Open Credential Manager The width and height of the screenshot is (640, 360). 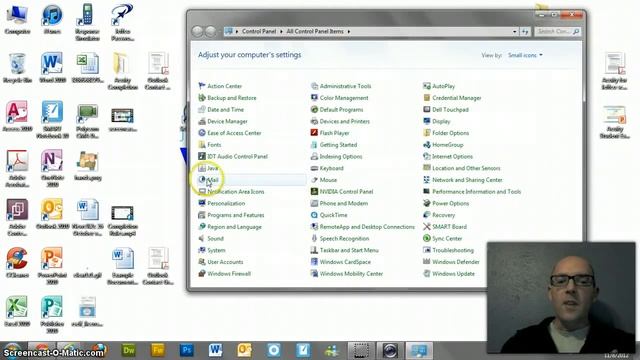[x=456, y=98]
